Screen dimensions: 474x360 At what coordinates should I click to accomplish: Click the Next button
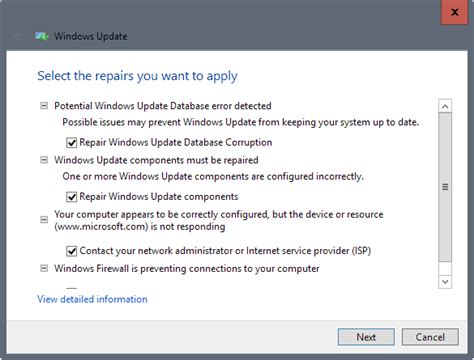[x=366, y=337]
